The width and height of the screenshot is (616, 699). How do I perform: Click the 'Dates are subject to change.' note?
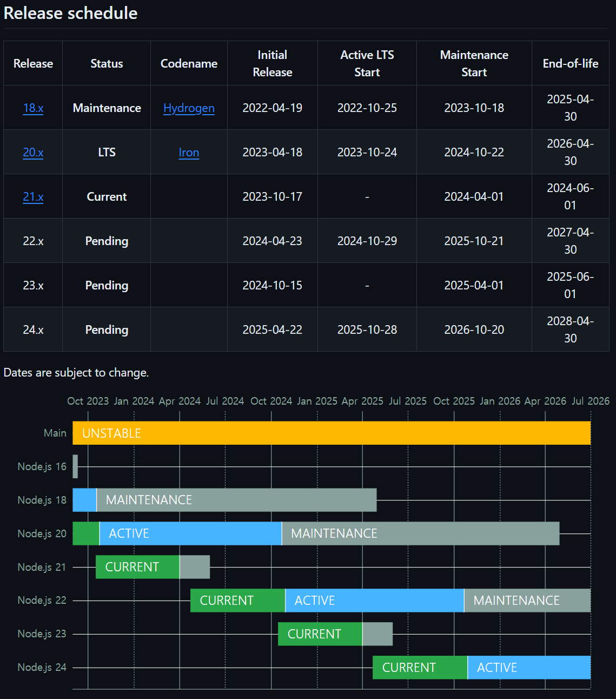[76, 372]
